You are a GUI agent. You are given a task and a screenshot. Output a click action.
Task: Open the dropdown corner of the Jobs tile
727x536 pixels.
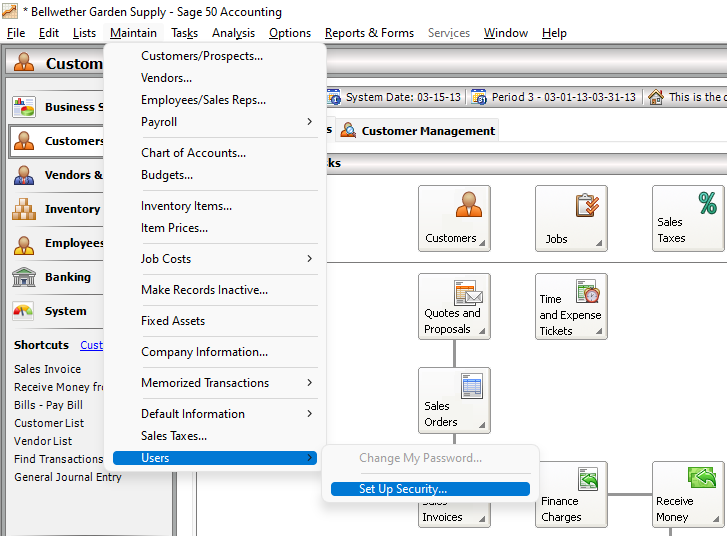tap(599, 242)
